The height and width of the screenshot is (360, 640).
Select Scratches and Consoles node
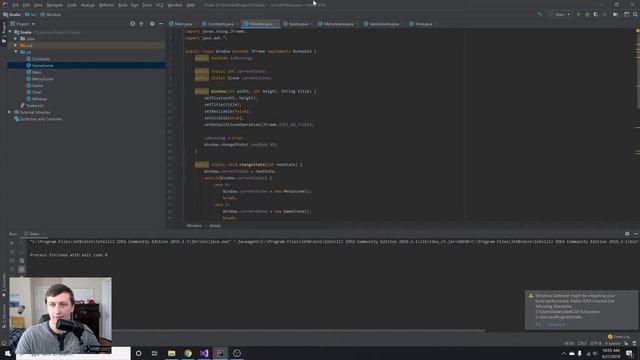pos(41,119)
